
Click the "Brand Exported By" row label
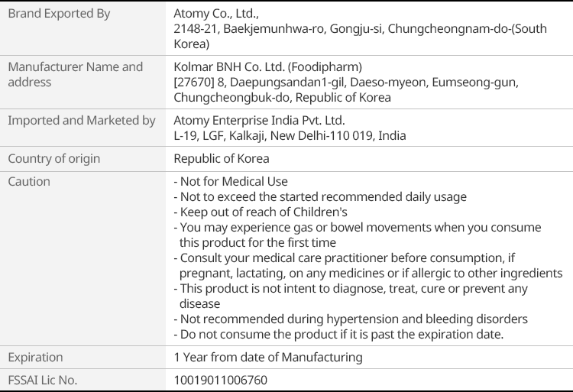59,14
